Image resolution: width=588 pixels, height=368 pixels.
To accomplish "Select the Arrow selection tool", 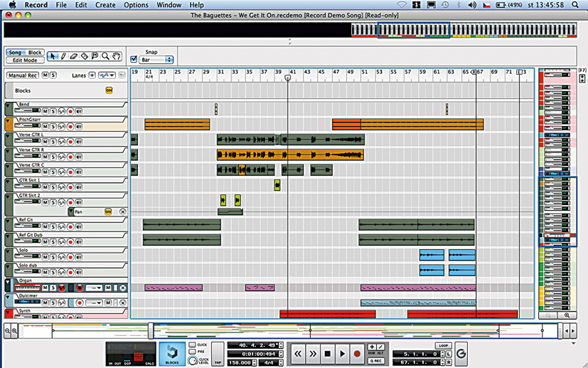I will (53, 56).
